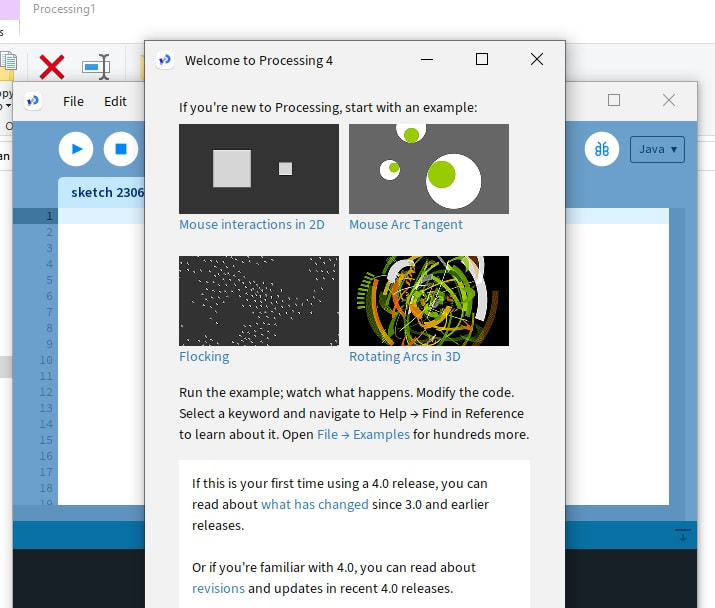Viewport: 715px width, 608px height.
Task: Click the Processing logo in editor title bar
Action: coord(33,101)
